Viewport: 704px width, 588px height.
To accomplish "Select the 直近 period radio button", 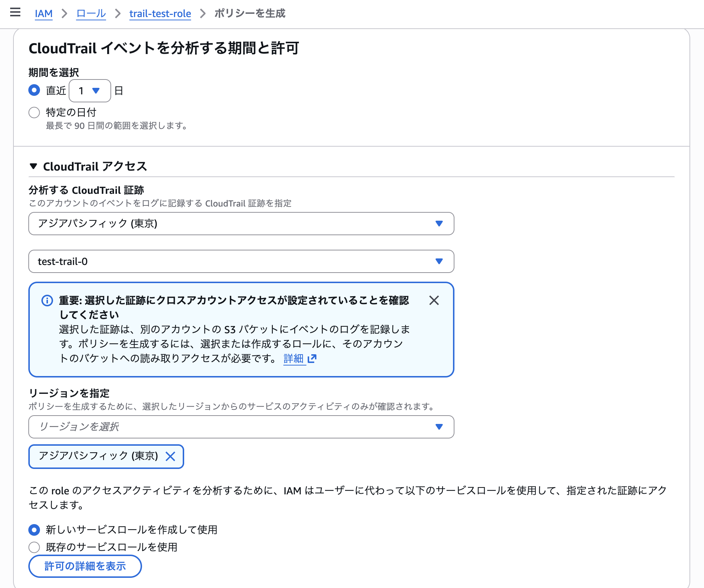I will [34, 90].
